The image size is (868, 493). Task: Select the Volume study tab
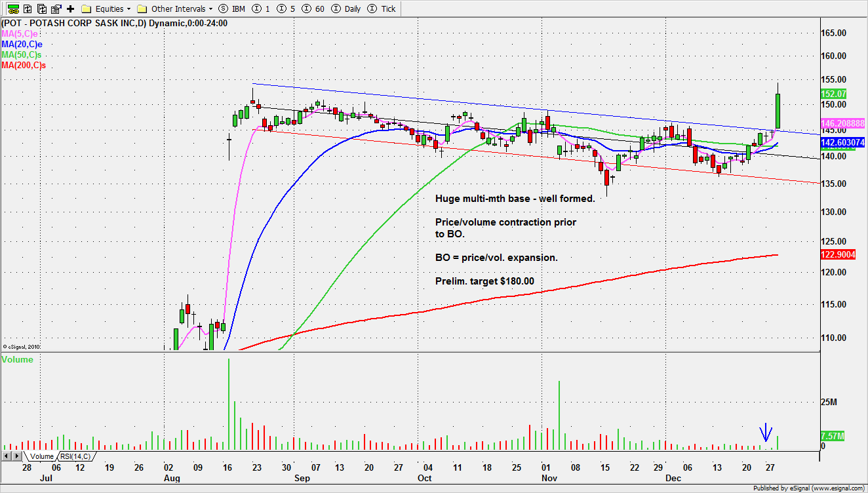coord(41,456)
